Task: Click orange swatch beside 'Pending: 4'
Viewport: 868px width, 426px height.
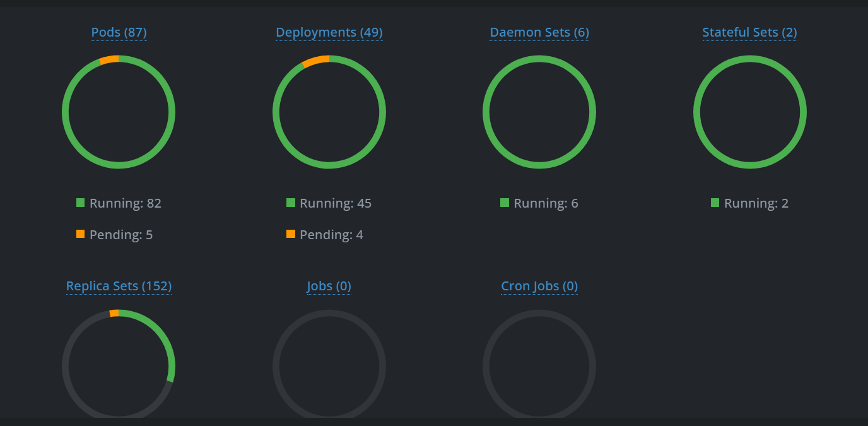Action: [x=291, y=234]
